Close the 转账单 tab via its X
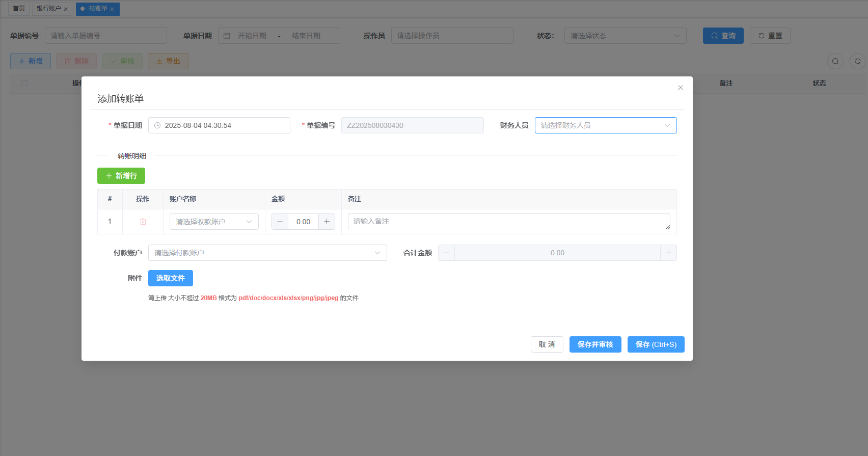Viewport: 868px width, 456px height. pyautogui.click(x=112, y=9)
